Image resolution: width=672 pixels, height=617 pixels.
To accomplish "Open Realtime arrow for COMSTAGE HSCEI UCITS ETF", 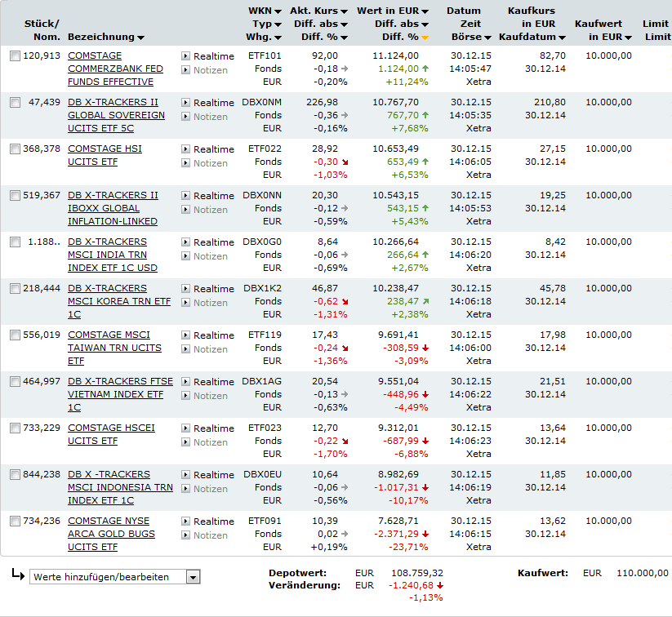I will pos(185,428).
